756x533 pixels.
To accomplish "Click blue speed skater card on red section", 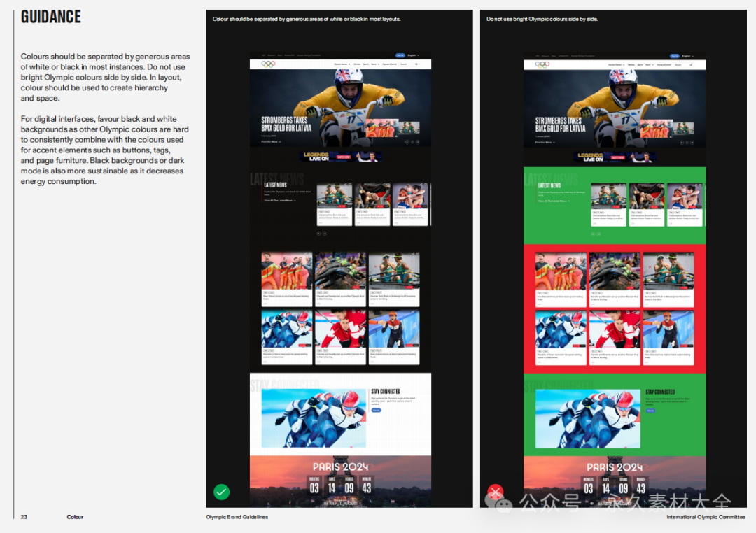I will 561,338.
